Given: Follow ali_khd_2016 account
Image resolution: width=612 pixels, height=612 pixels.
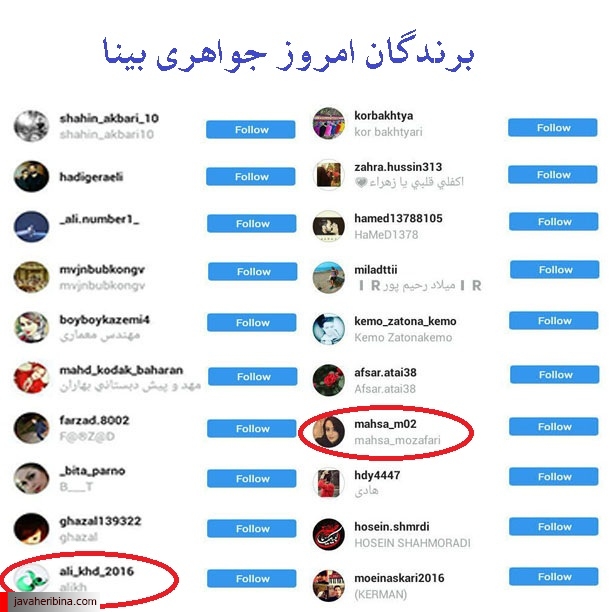Looking at the screenshot, I should pos(251,578).
